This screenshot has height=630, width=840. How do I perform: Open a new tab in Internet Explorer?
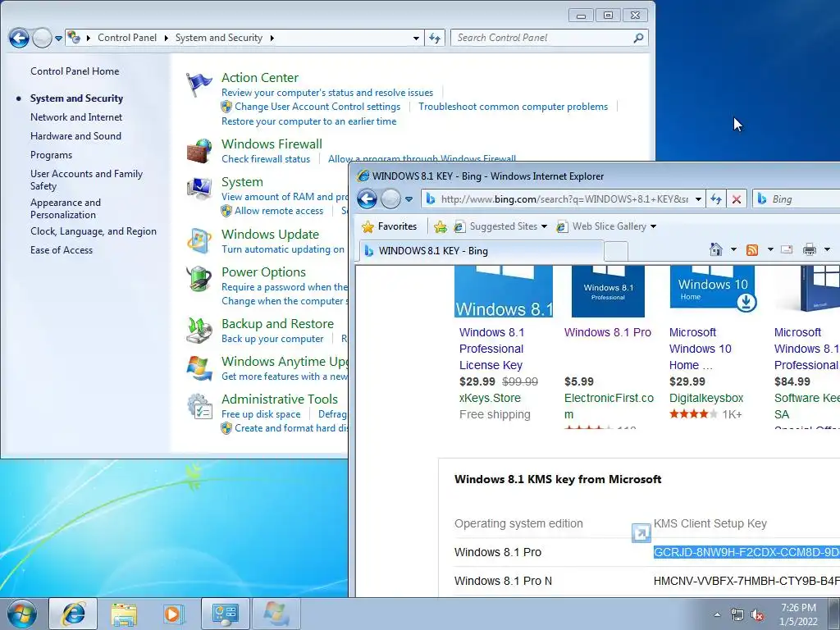pos(616,251)
